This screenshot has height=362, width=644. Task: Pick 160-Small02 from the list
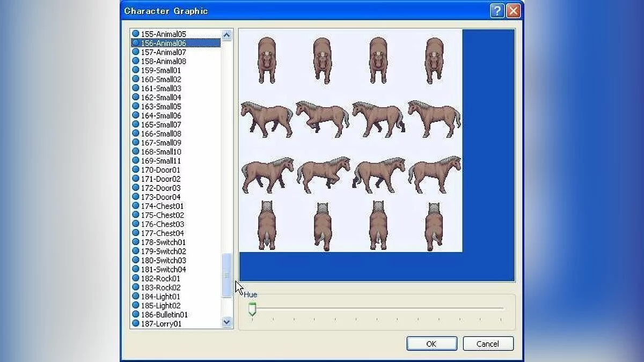pyautogui.click(x=176, y=79)
